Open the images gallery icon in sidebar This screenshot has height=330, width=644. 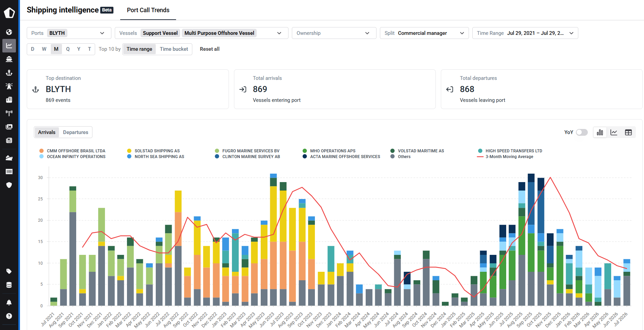(9, 127)
